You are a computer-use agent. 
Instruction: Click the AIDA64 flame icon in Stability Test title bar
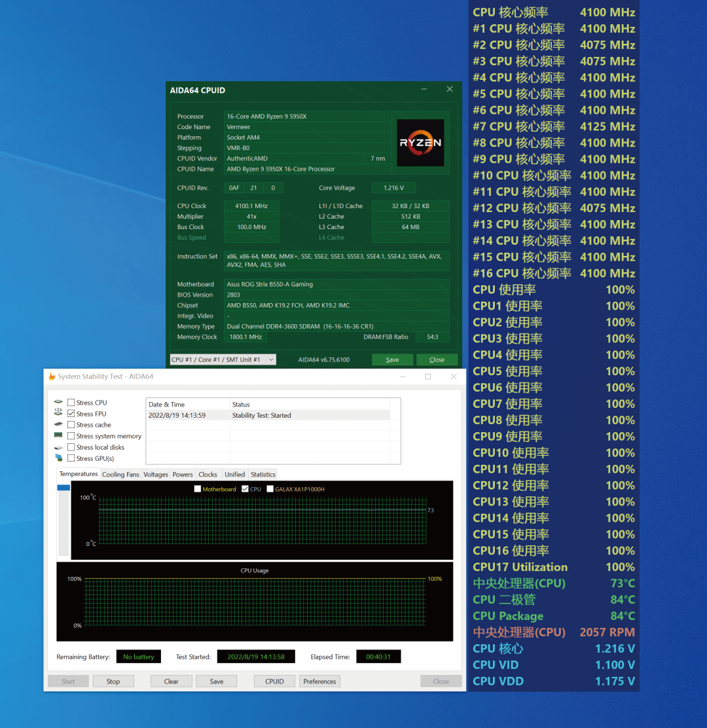click(52, 376)
